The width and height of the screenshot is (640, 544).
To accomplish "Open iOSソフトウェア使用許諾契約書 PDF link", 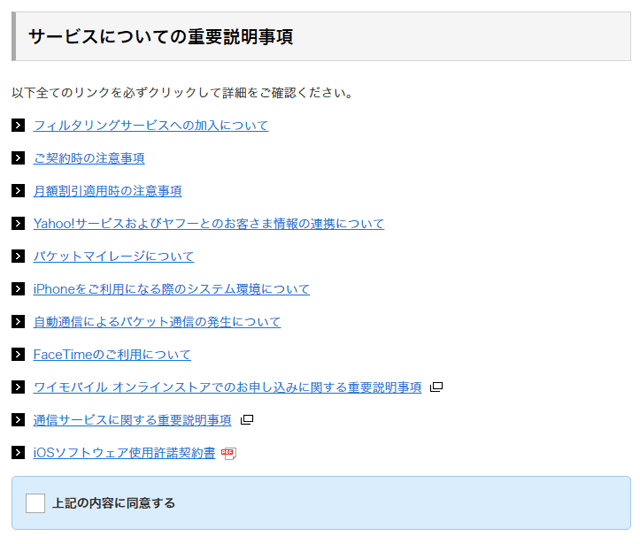I will click(124, 453).
